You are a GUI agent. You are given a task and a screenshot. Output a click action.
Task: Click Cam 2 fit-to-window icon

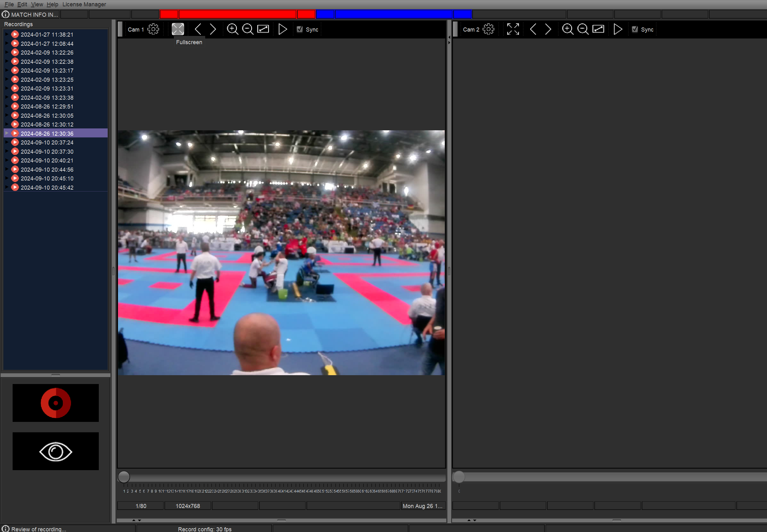coord(598,29)
